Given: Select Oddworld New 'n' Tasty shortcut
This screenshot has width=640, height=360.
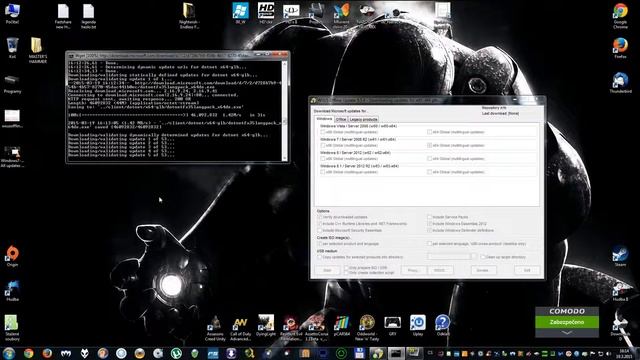Looking at the screenshot, I should tap(367, 328).
